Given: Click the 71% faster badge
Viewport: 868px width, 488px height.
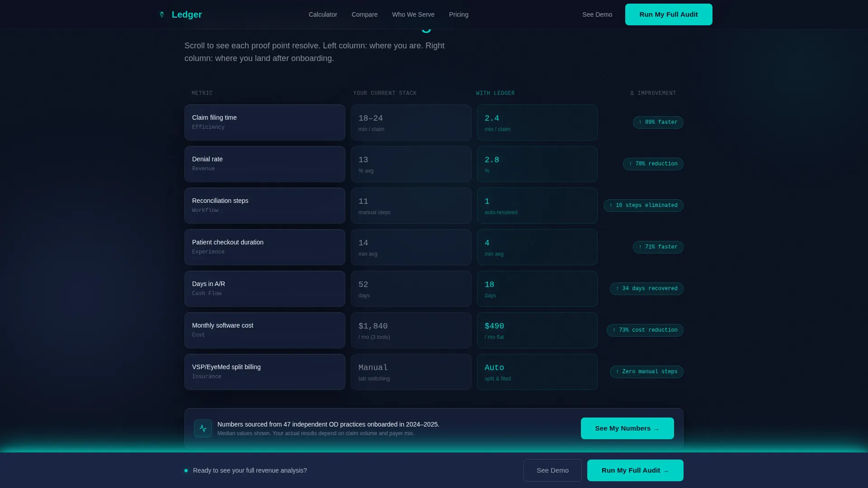Looking at the screenshot, I should (658, 247).
